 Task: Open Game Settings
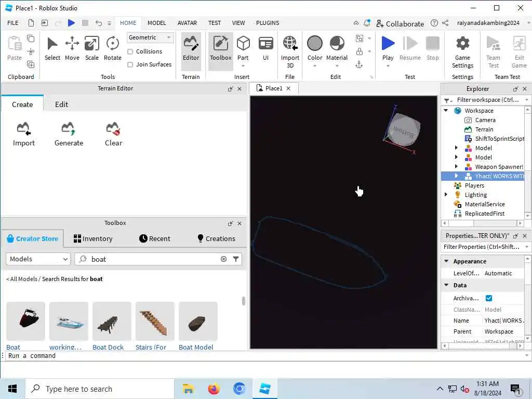(462, 51)
